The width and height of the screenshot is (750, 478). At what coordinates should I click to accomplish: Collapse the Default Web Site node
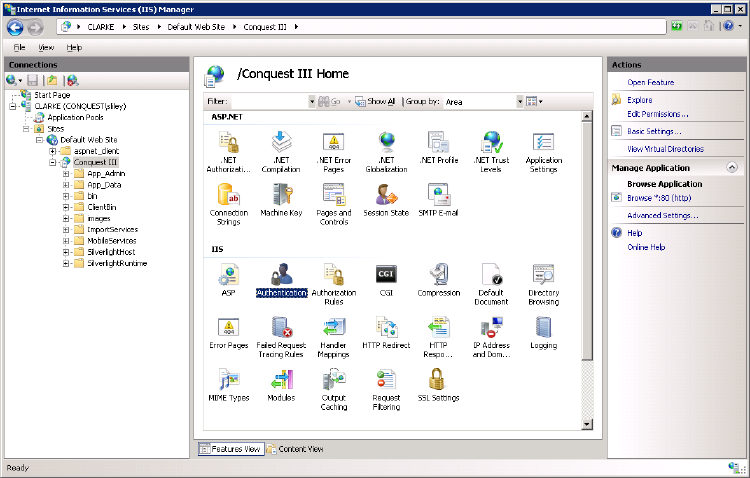click(40, 140)
